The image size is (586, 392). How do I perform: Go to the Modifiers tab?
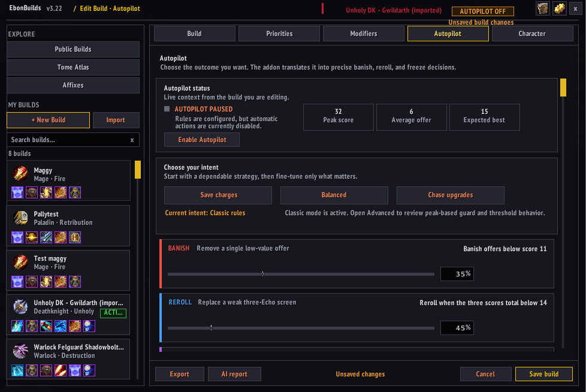(x=363, y=34)
